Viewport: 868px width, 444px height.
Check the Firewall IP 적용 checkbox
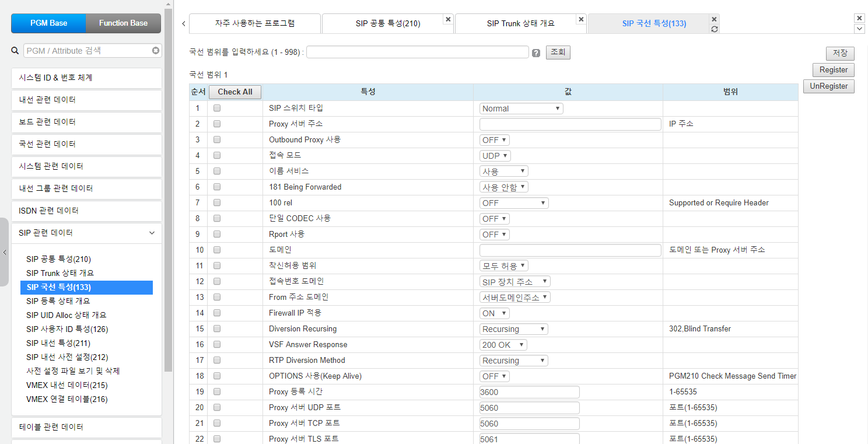217,313
